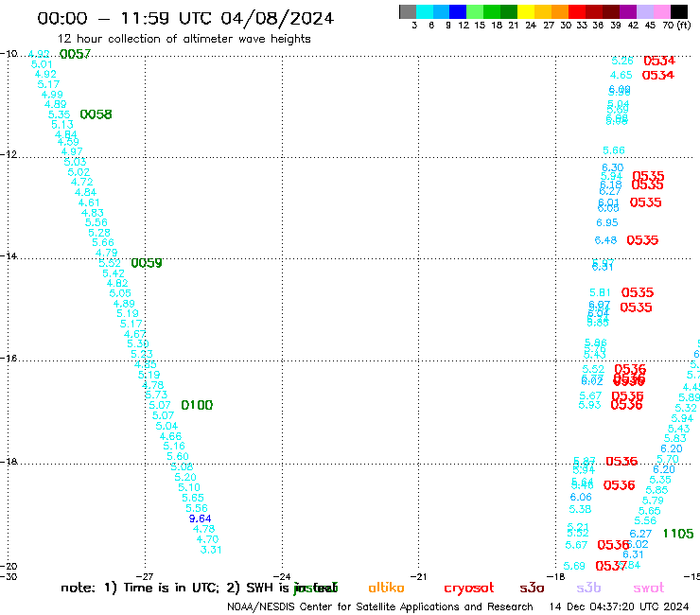This screenshot has height=615, width=700.
Task: Click the dark red 's3a' satellite legend label
Action: [532, 588]
